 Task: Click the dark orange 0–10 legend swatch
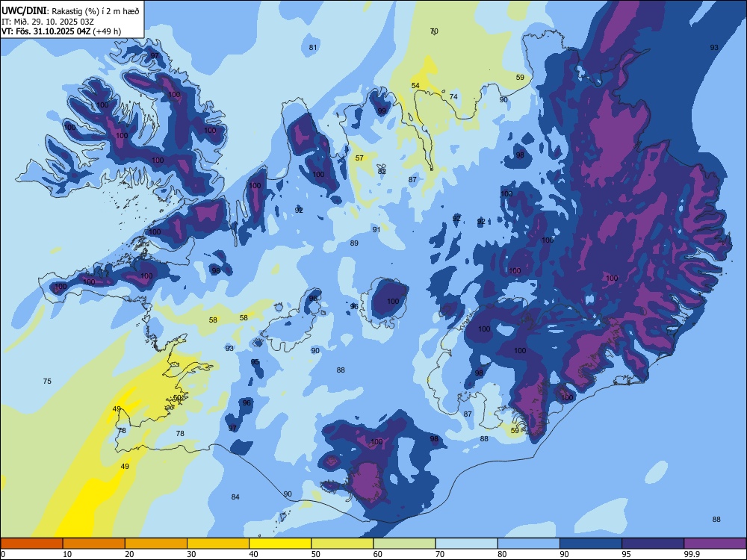pos(31,544)
